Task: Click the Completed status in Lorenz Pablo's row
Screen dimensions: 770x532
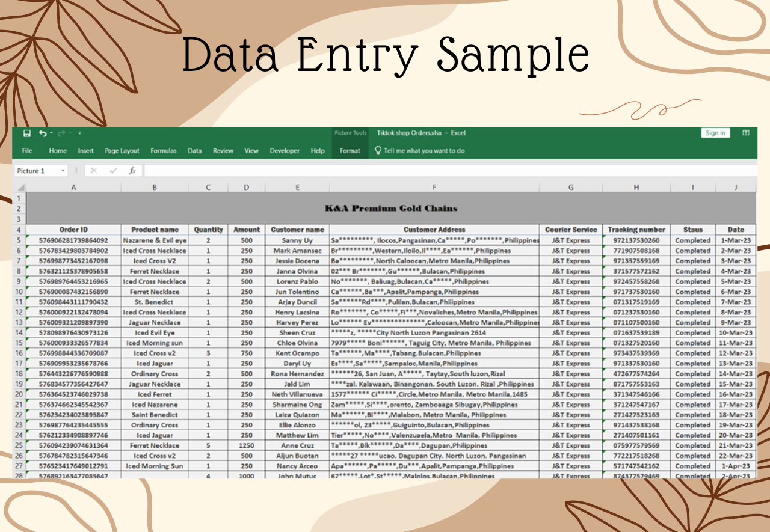Action: 693,281
